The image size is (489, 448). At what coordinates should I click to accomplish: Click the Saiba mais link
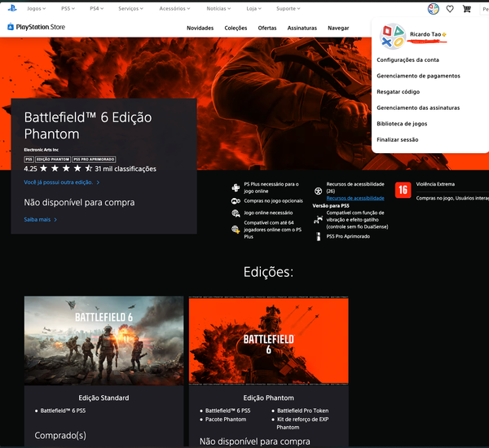40,219
